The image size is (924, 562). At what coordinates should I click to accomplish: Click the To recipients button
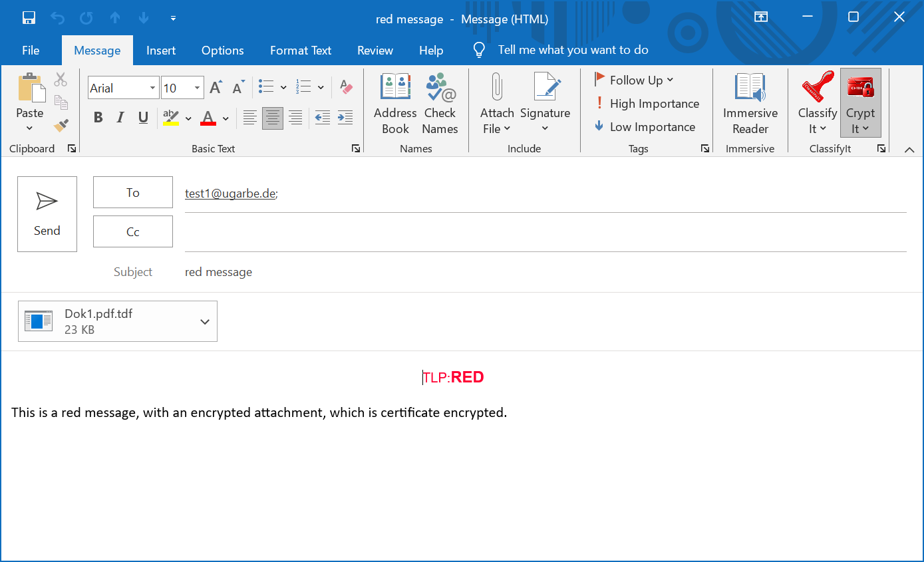pos(133,192)
